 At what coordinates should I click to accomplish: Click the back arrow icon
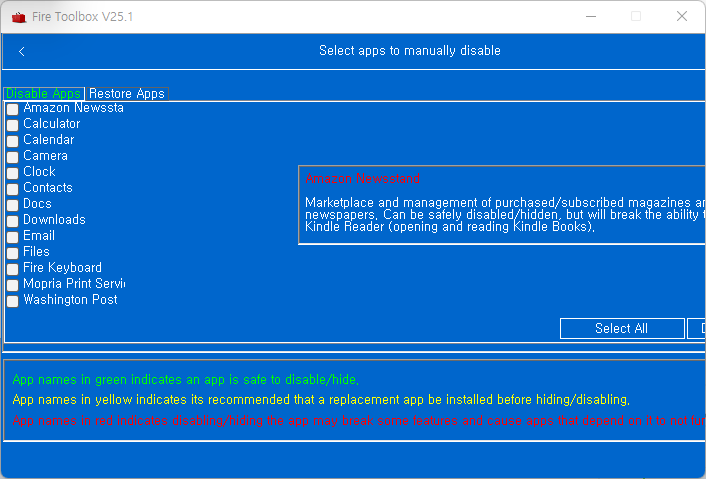click(x=22, y=51)
